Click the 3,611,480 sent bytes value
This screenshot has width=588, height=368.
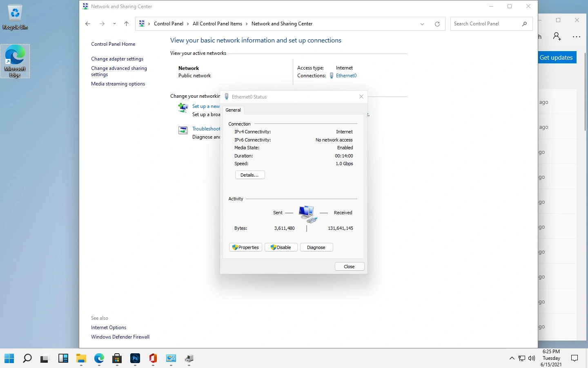coord(284,228)
